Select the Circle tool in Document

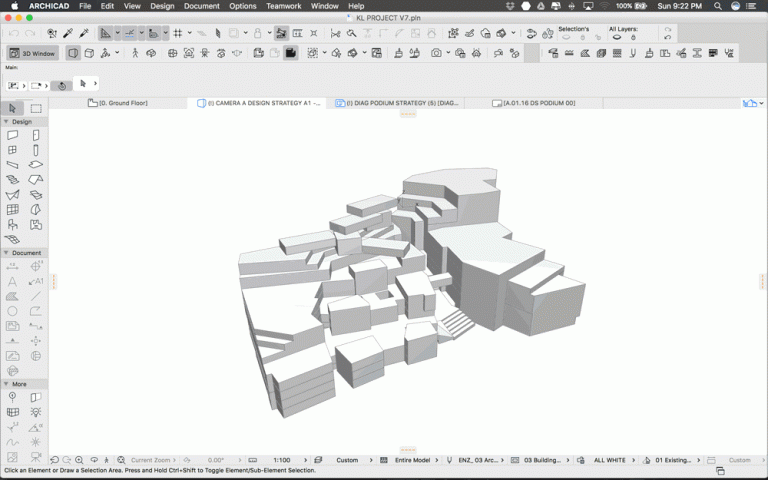click(12, 311)
